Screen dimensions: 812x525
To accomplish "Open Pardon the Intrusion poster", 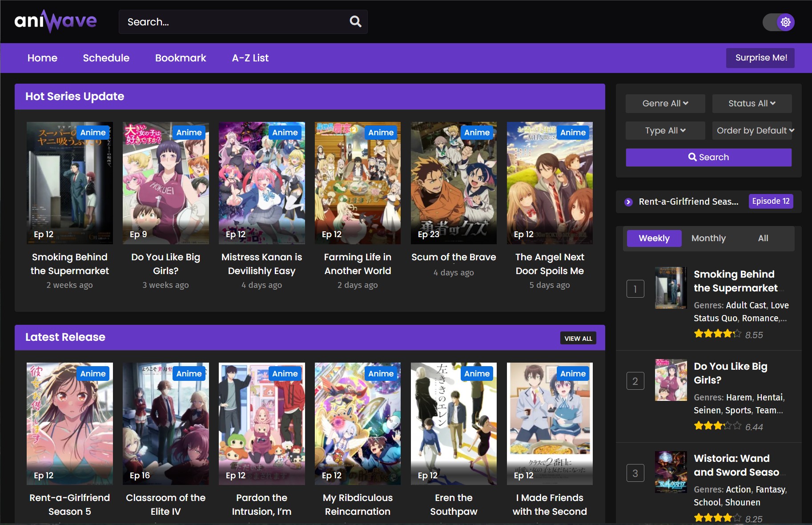I will pyautogui.click(x=262, y=424).
